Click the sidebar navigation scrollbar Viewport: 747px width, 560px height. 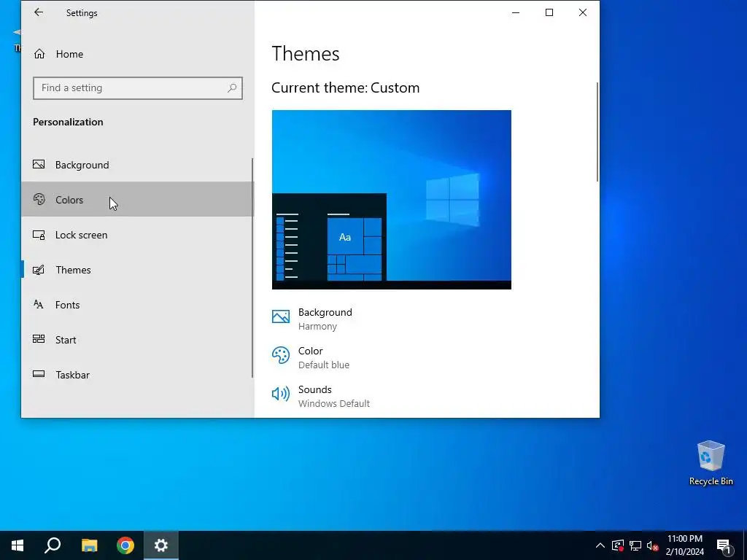[252, 268]
